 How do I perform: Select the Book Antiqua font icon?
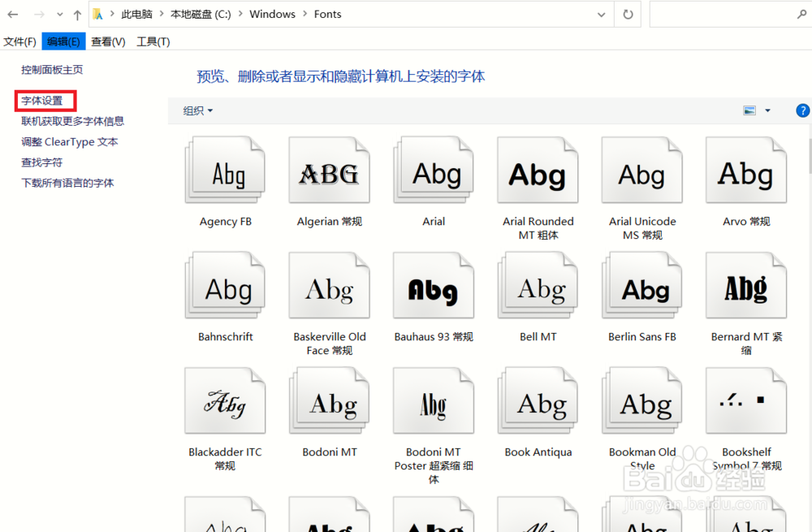point(538,400)
